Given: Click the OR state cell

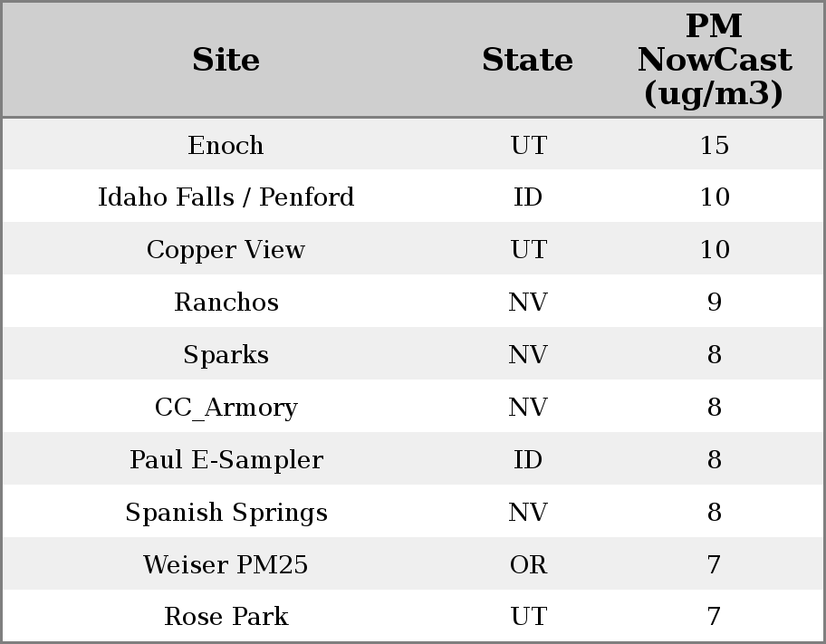Looking at the screenshot, I should point(528,565).
